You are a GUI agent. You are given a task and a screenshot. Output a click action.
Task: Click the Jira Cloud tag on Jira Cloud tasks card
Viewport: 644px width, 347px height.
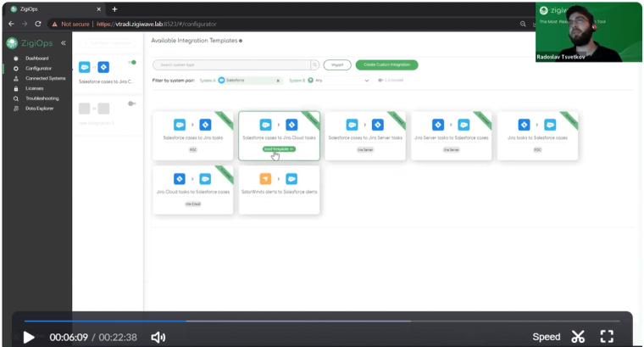192,204
